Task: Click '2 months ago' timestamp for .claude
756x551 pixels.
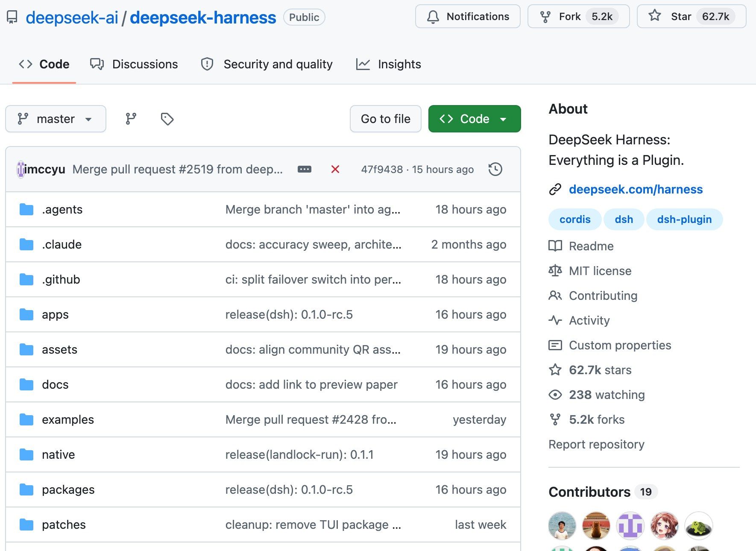Action: pos(469,244)
